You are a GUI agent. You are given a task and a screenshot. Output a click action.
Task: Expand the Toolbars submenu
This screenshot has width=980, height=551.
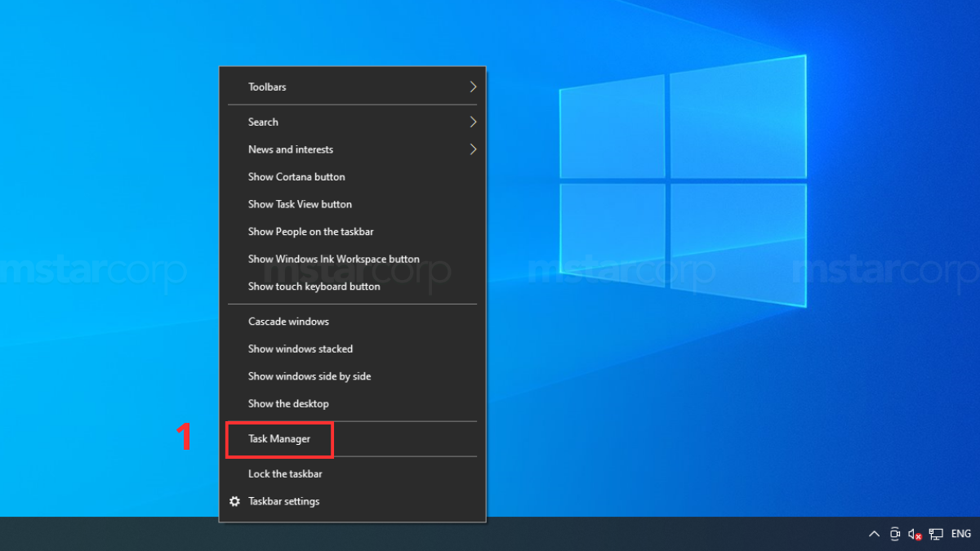[x=352, y=87]
